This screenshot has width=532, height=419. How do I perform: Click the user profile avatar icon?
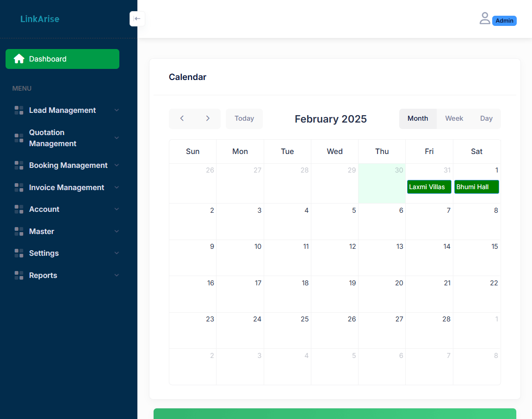pyautogui.click(x=484, y=18)
